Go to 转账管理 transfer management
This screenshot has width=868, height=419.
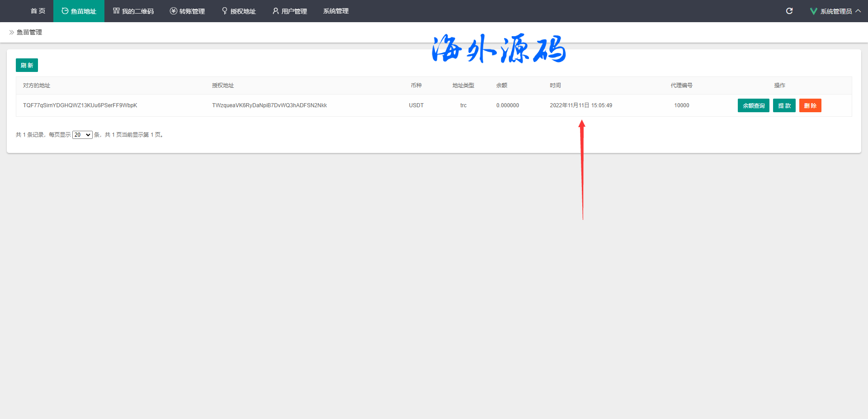click(x=187, y=11)
